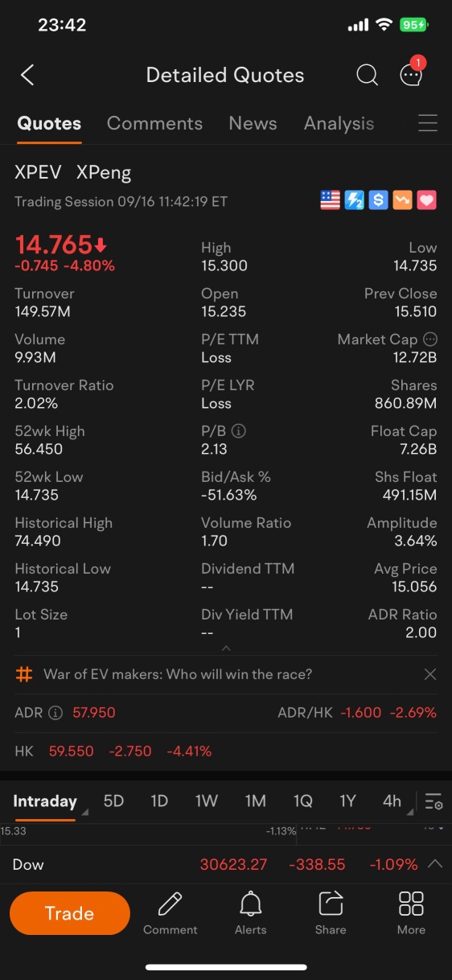Click the Market Cap options icon

[430, 339]
